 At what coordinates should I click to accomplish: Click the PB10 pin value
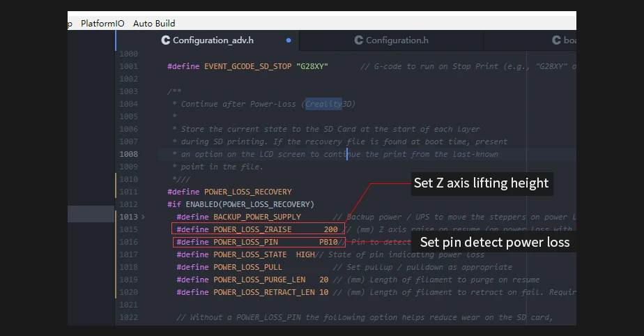(328, 242)
